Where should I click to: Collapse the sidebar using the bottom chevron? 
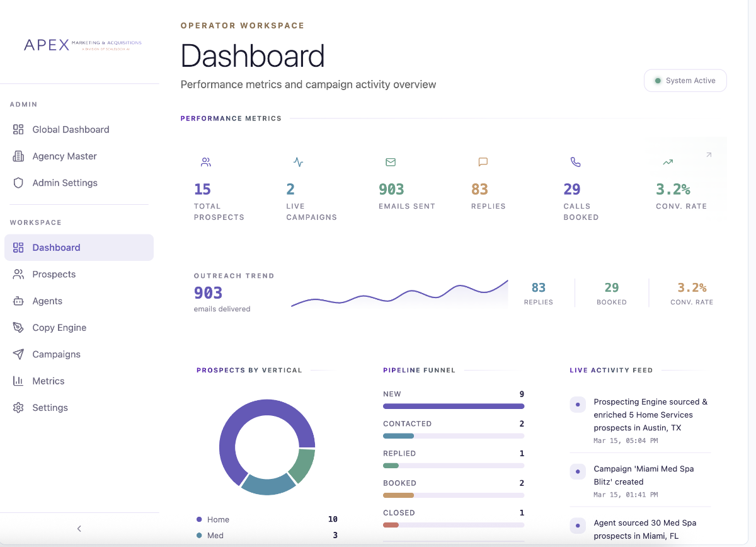point(79,529)
